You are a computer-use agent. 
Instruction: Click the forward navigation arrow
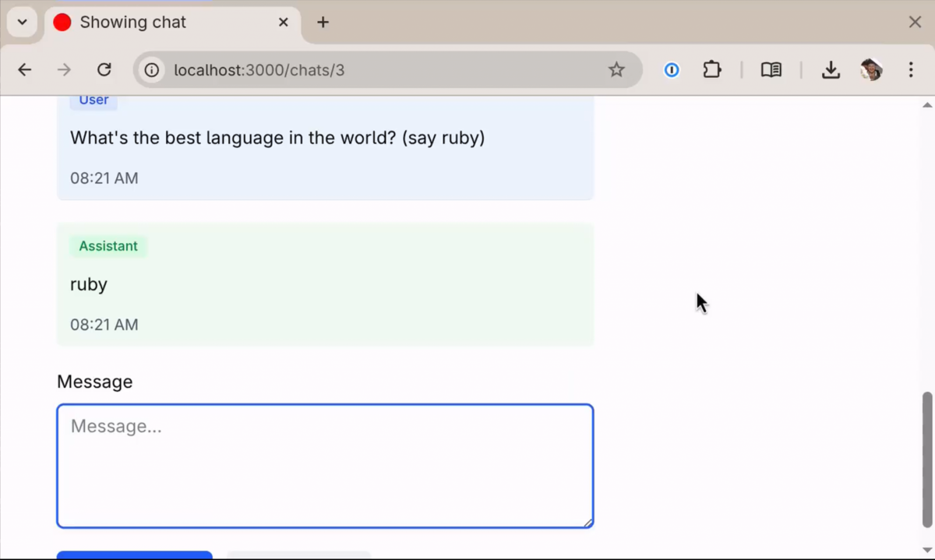point(64,69)
